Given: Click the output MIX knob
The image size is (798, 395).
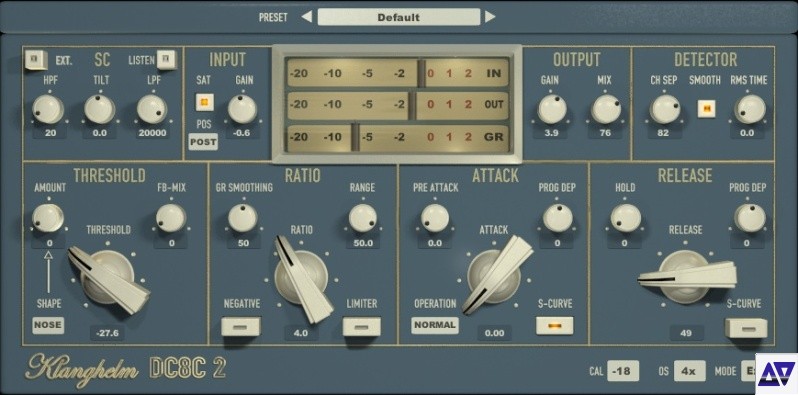Looking at the screenshot, I should [x=606, y=109].
